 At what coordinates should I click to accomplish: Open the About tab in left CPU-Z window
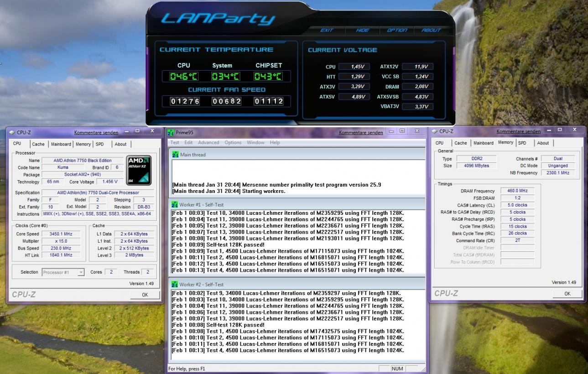120,144
